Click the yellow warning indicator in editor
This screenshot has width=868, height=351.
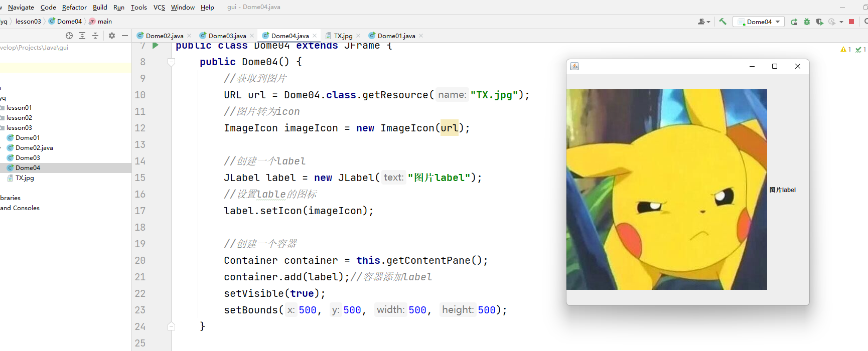click(845, 49)
